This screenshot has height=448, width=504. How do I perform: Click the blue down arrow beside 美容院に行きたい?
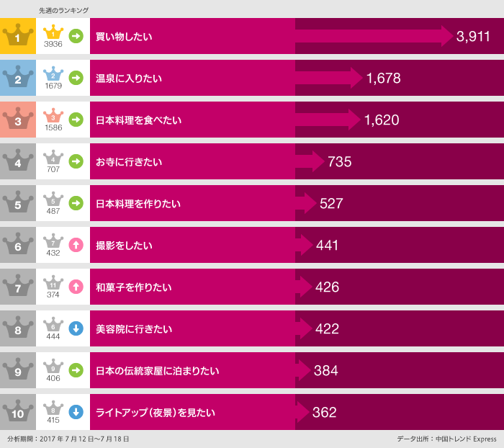coord(76,328)
